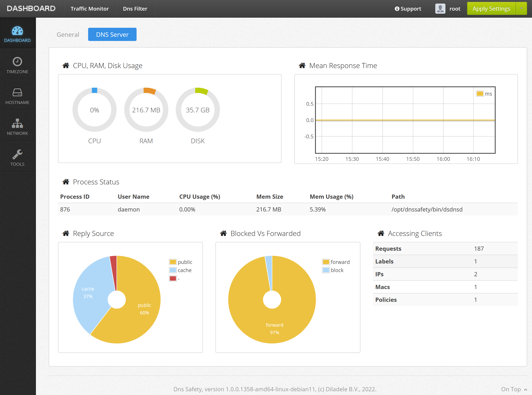Select the DNS Server tab
This screenshot has width=532, height=395.
(113, 34)
